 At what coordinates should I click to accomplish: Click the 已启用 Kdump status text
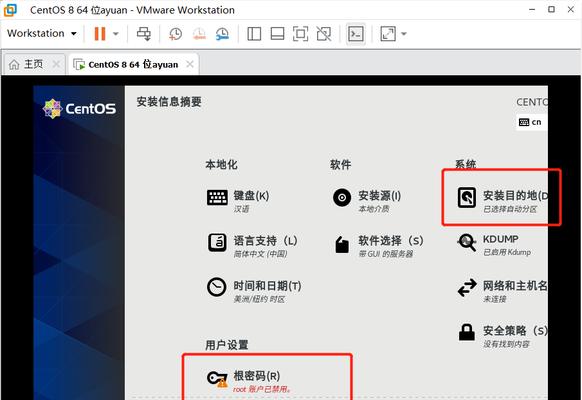pos(507,252)
